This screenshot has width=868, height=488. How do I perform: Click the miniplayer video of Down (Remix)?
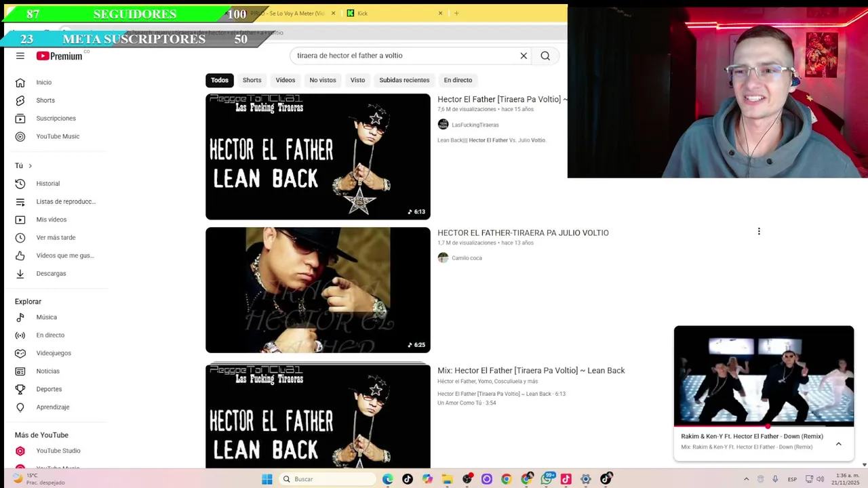[764, 376]
